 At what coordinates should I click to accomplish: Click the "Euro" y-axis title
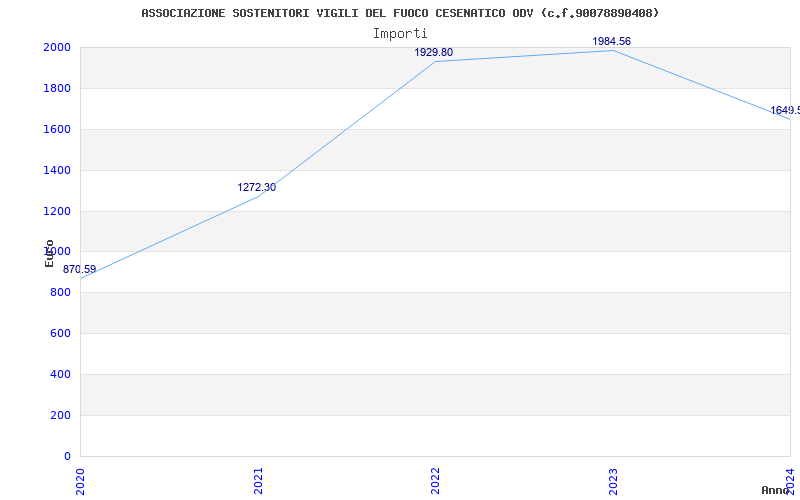[x=49, y=253]
